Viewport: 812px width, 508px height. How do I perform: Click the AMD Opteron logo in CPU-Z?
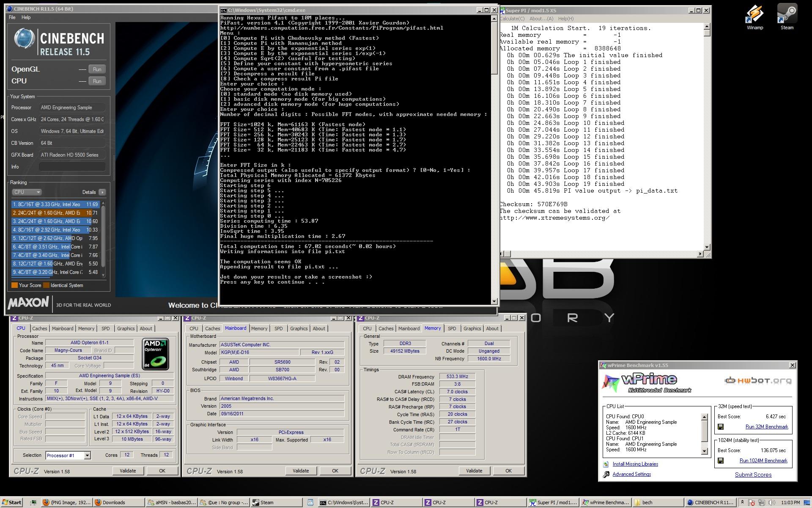[155, 354]
